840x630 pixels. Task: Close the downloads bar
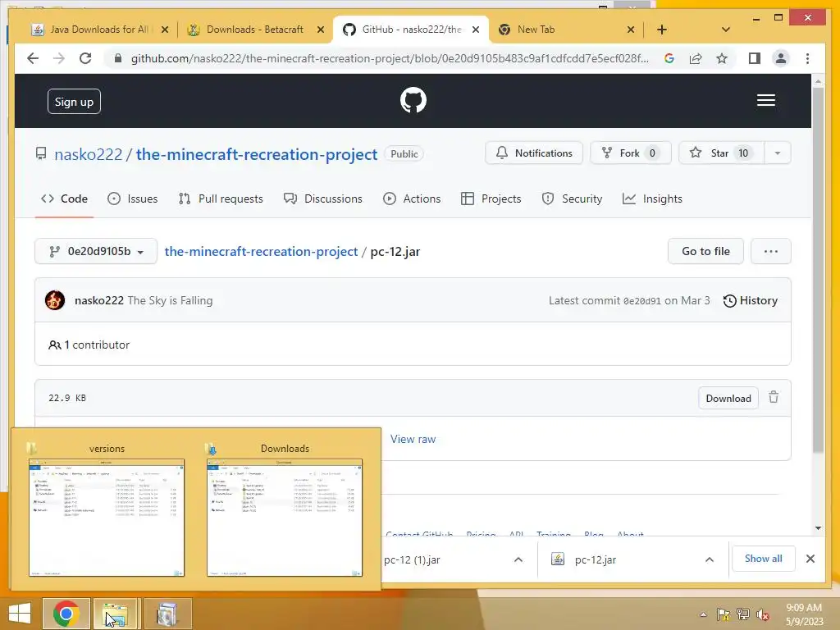point(810,559)
